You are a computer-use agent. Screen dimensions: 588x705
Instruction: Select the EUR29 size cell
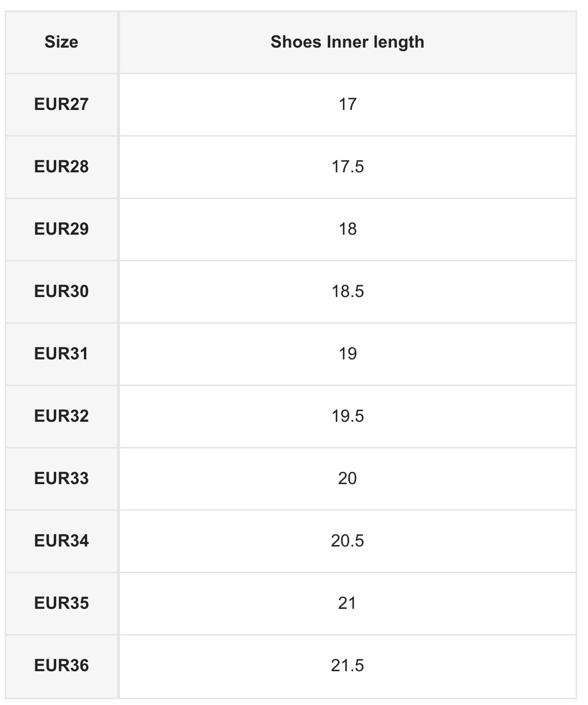tap(61, 229)
